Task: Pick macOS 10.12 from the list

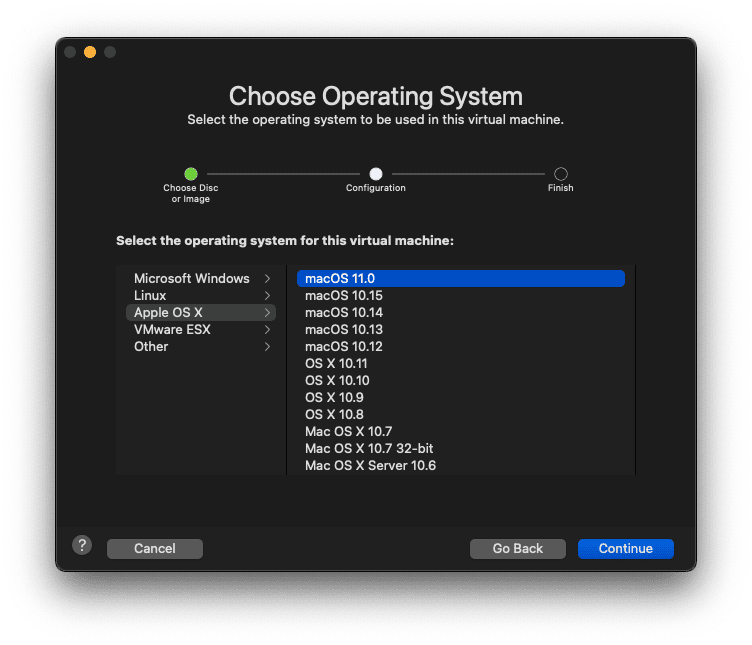Action: point(460,347)
